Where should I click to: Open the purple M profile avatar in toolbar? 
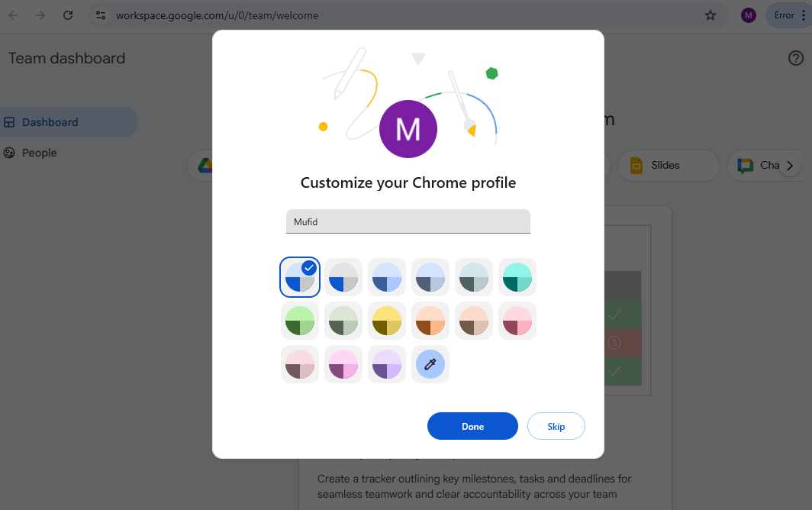[749, 15]
